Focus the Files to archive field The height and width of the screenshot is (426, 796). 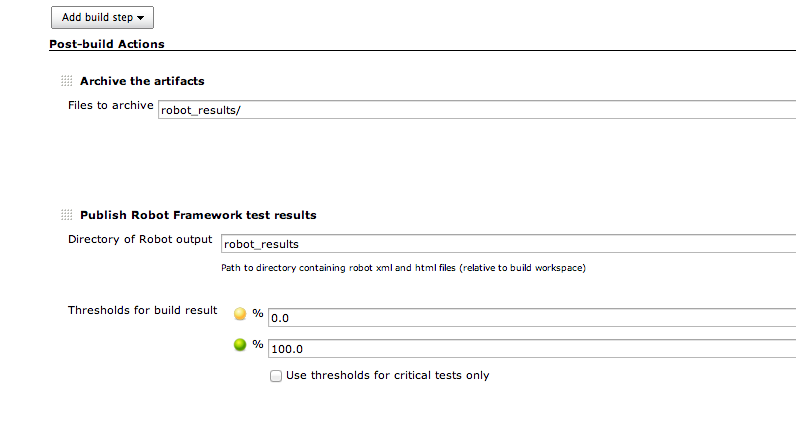click(x=476, y=110)
